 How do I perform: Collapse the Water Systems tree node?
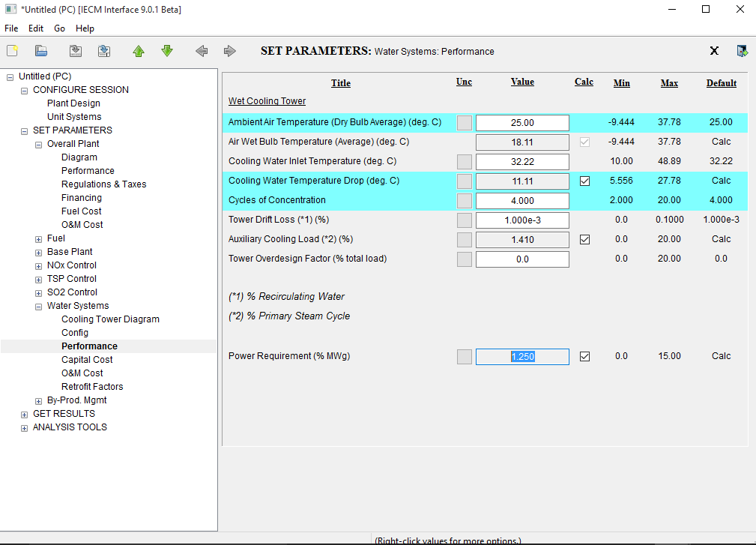coord(39,306)
